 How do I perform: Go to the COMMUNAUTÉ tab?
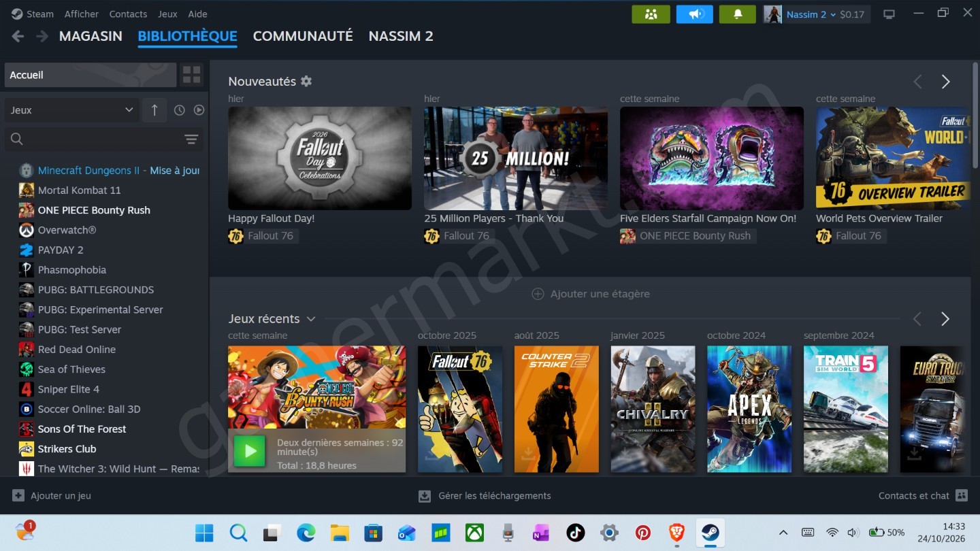pyautogui.click(x=303, y=36)
